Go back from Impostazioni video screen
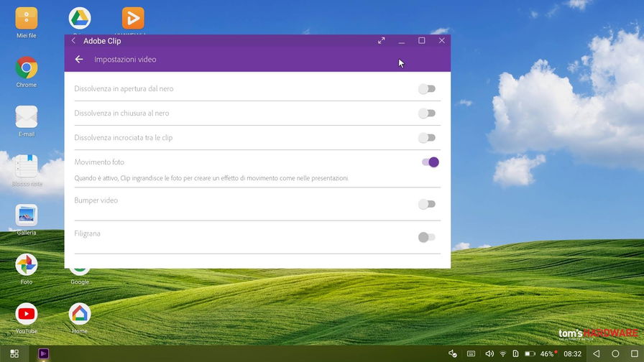644x362 pixels. tap(79, 59)
